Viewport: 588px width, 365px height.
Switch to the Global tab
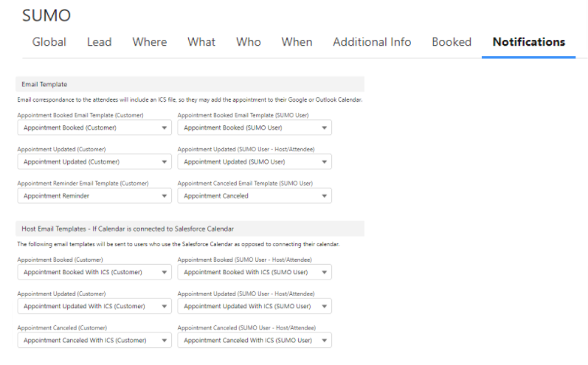[x=49, y=42]
